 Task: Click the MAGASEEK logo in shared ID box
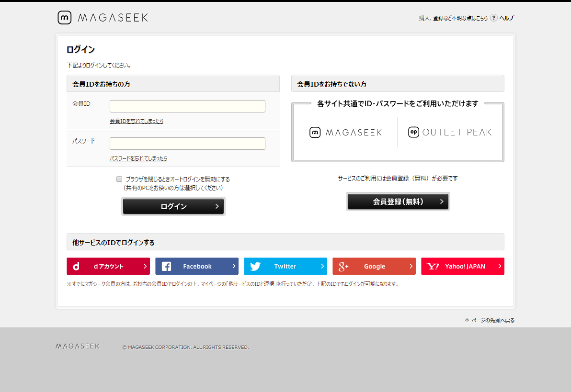click(345, 132)
